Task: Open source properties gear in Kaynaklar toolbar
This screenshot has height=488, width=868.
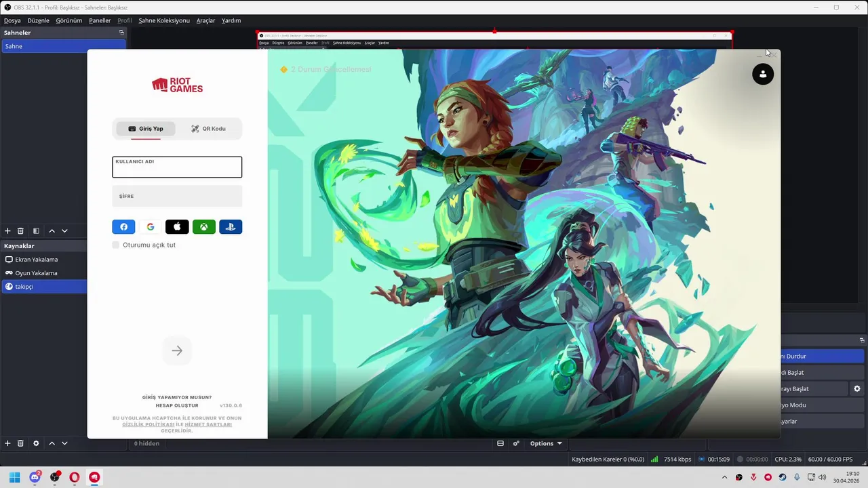Action: (x=36, y=443)
